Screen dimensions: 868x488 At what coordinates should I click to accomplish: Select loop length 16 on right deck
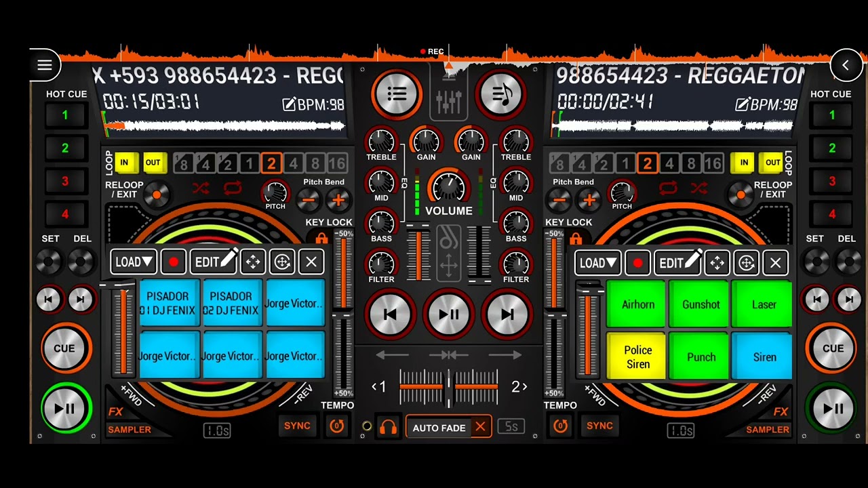click(x=713, y=163)
